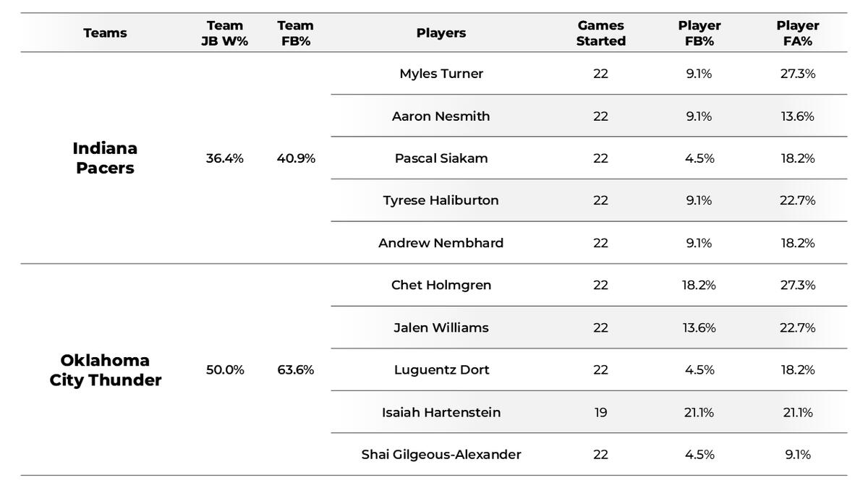Click Chet Holmgren's 18.2% Player FB% value
Viewport: 868px width, 488px height.
click(x=699, y=285)
